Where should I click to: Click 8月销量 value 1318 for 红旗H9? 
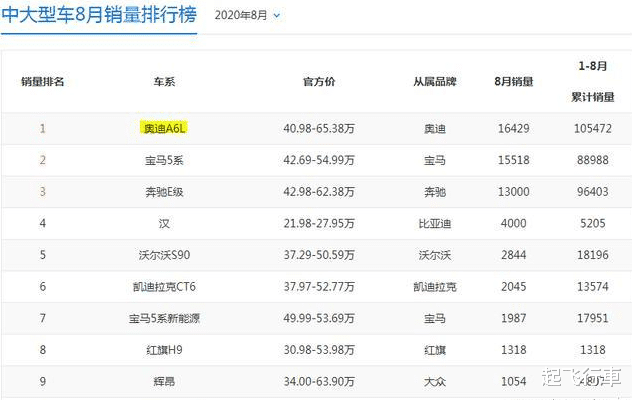[x=514, y=350]
